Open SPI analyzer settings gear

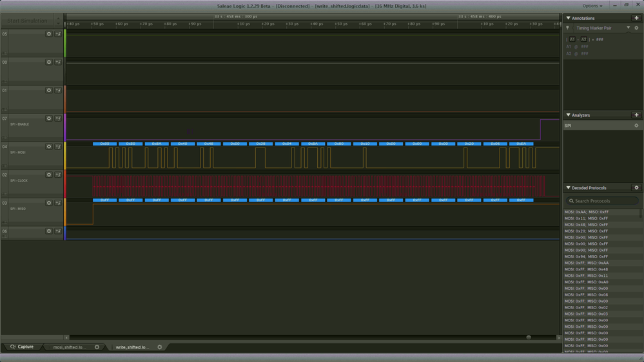pos(636,126)
